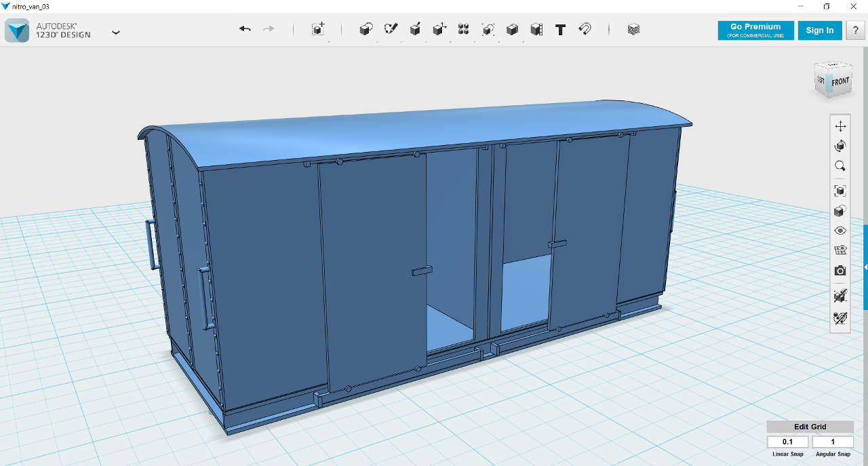Select the left sliding door handle

pyautogui.click(x=422, y=271)
